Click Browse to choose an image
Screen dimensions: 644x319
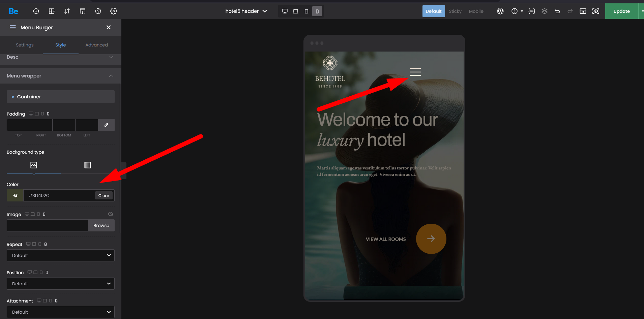point(101,225)
